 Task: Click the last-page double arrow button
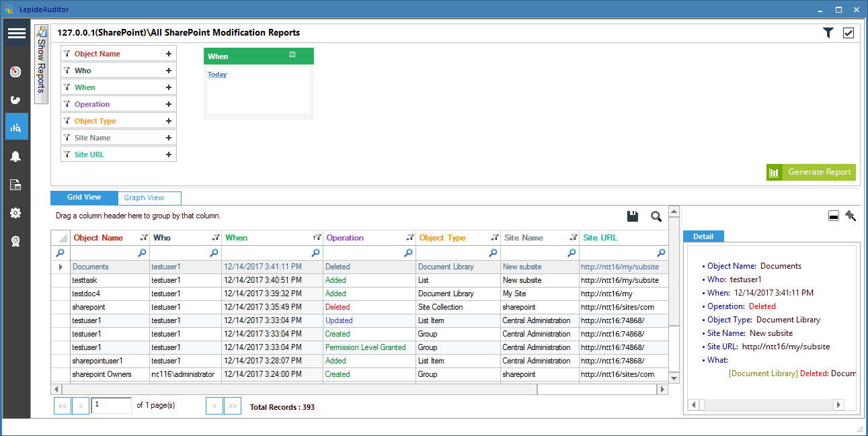(233, 406)
